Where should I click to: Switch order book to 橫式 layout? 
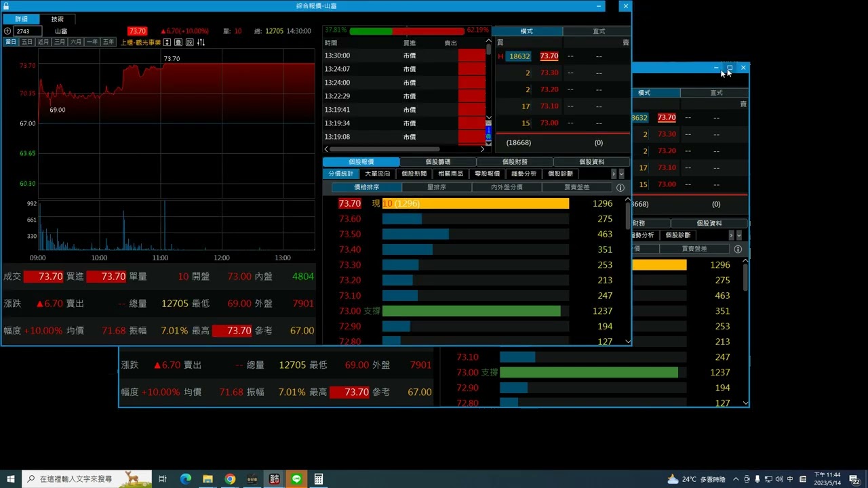click(527, 31)
